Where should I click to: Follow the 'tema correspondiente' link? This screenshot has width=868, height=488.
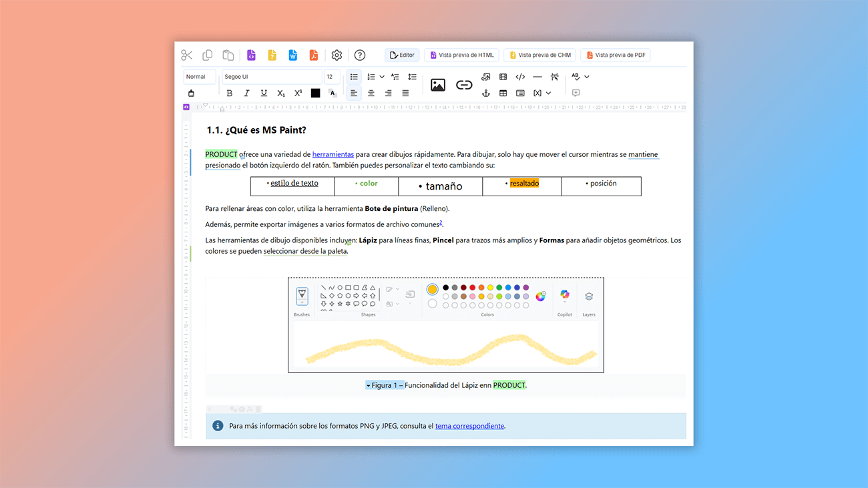coord(469,426)
